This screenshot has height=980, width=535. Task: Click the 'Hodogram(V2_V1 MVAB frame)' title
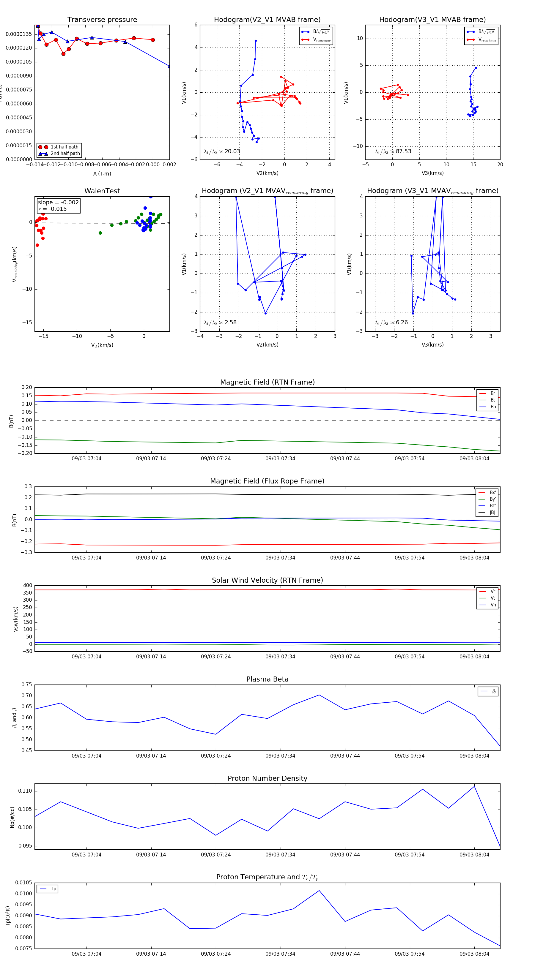coord(267,20)
